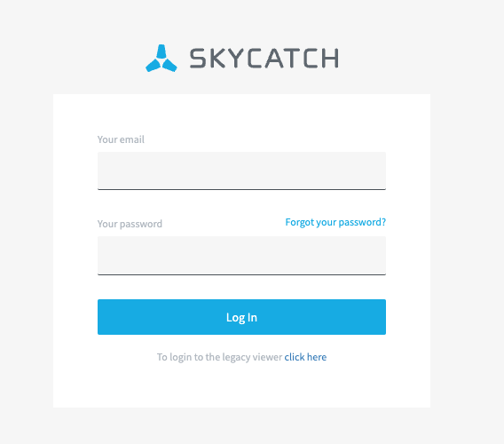Click the lower-left blade of the Skycatch logo
504x444 pixels.
(153, 66)
